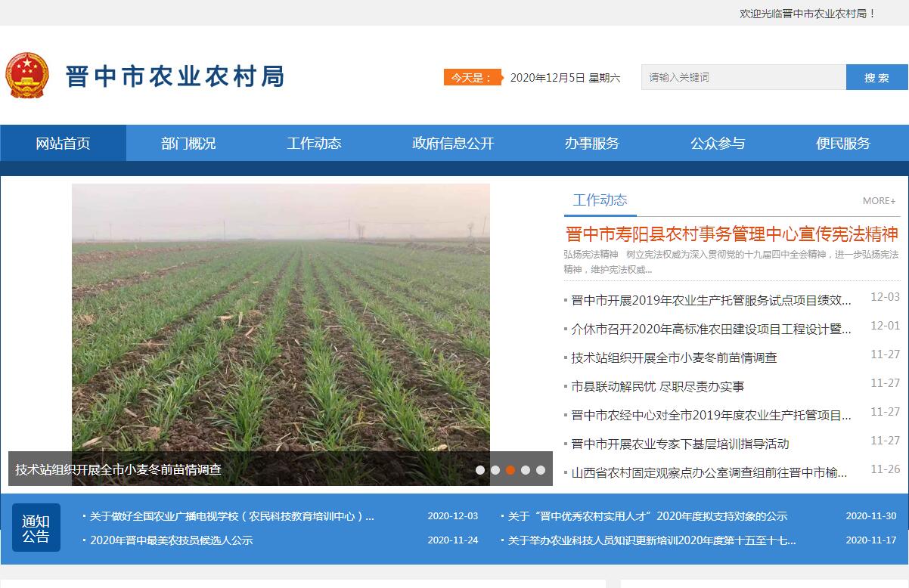
Task: Click the national emblem logo
Action: pos(27,76)
